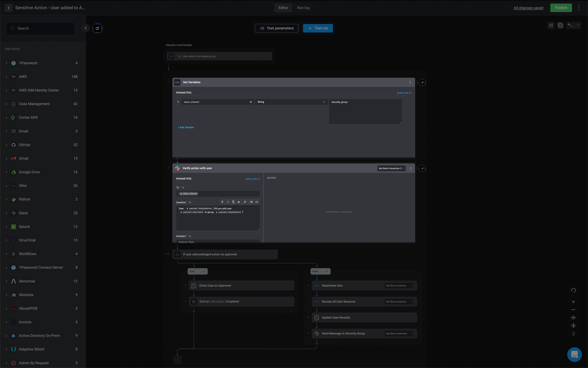Image resolution: width=588 pixels, height=368 pixels.
Task: Click + Add Variable link
Action: 186,128
